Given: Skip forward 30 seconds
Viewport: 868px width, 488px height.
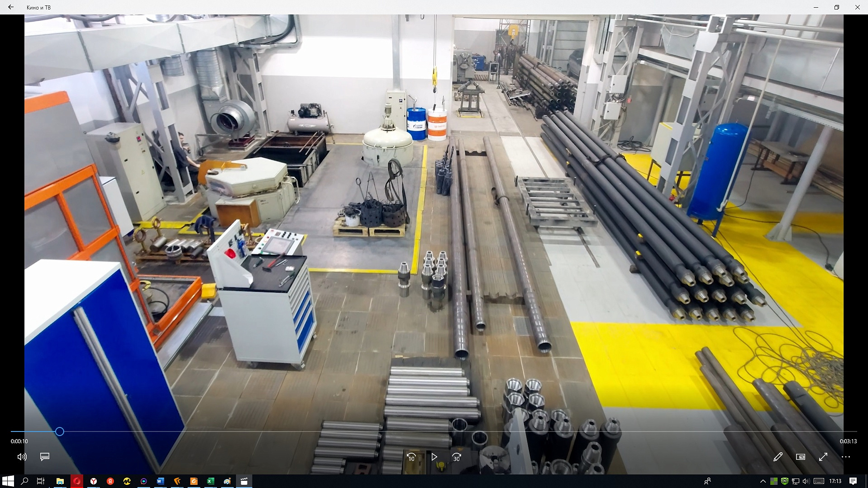Looking at the screenshot, I should pos(457,457).
